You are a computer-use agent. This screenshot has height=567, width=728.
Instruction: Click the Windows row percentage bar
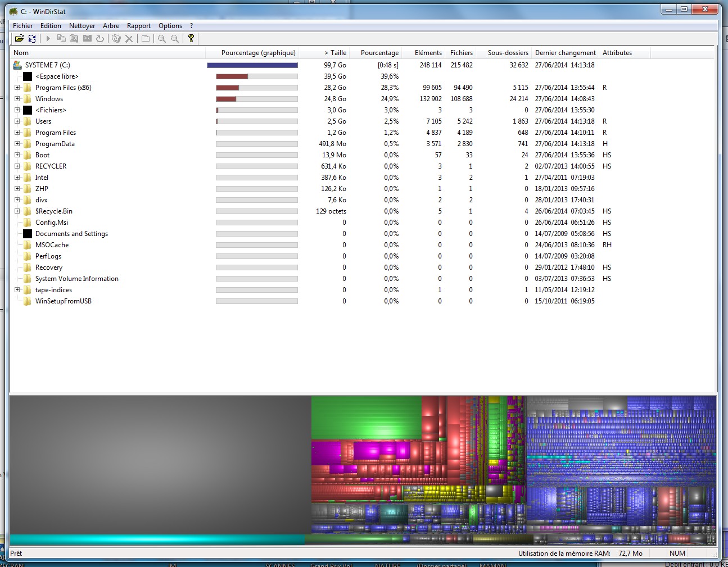[257, 99]
